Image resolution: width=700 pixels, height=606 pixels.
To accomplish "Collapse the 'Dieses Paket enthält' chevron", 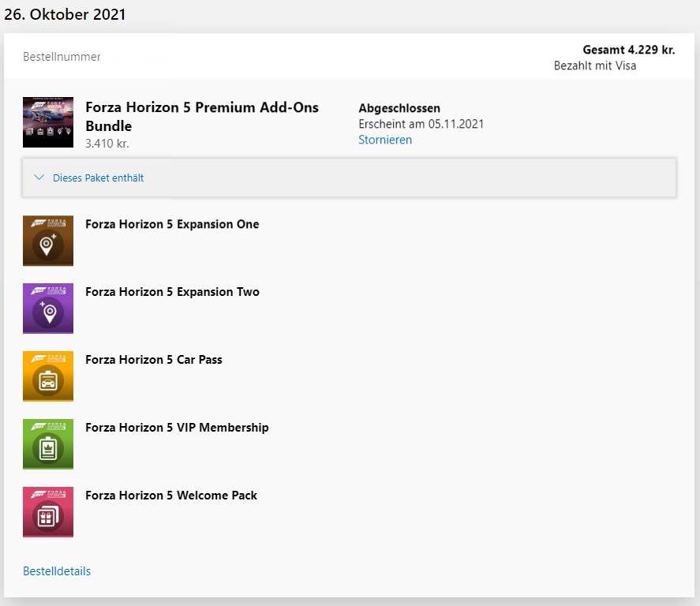I will click(x=39, y=178).
